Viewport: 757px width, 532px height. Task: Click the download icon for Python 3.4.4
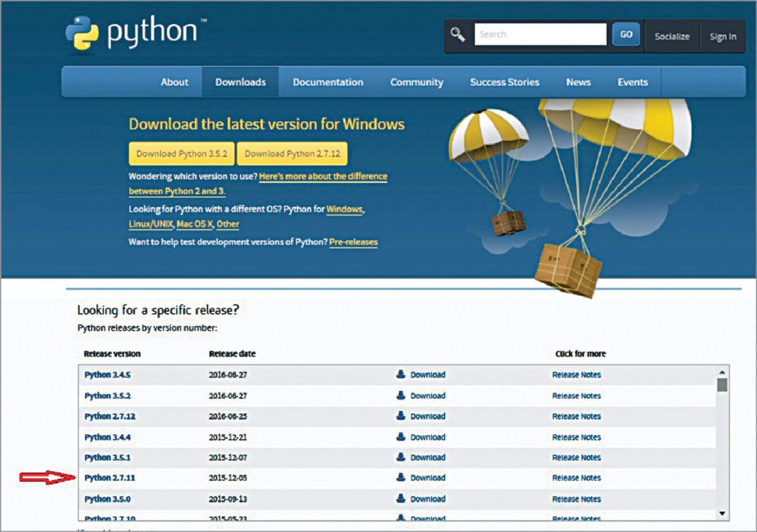(401, 437)
